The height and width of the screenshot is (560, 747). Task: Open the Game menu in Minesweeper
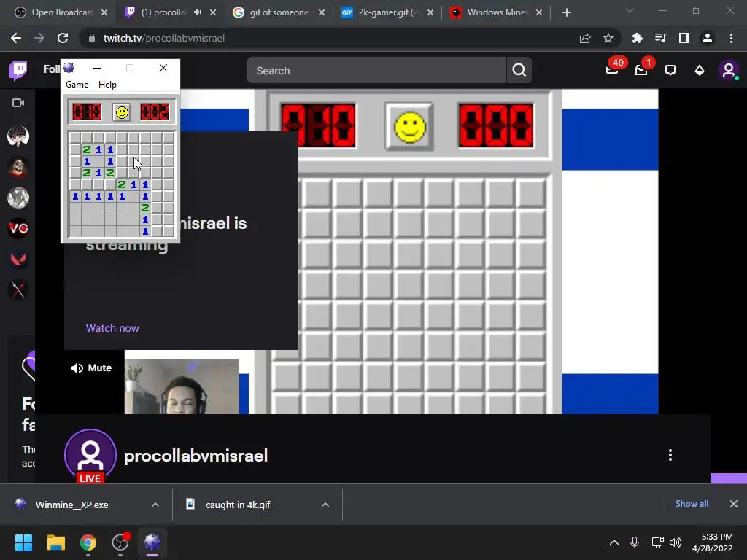click(x=77, y=85)
